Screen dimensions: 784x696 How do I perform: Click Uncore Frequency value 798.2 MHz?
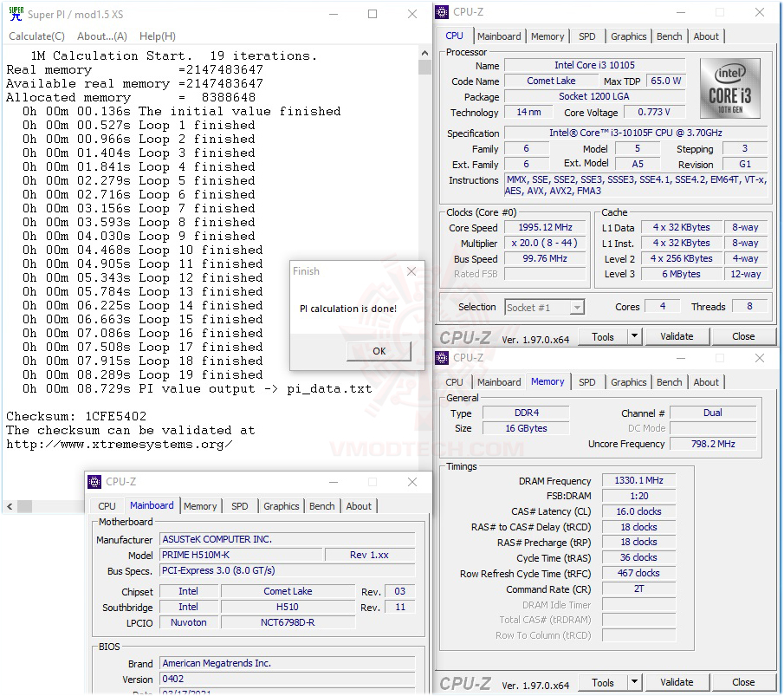pyautogui.click(x=712, y=444)
